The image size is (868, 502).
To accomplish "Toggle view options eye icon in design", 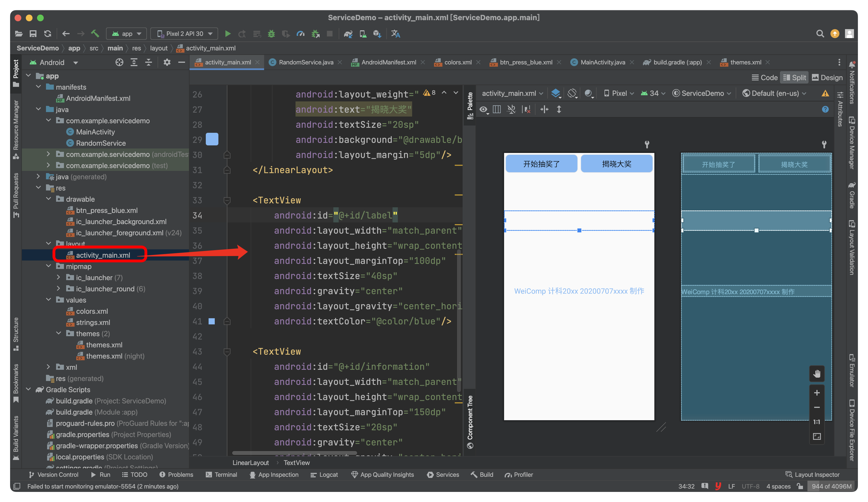I will coord(484,110).
